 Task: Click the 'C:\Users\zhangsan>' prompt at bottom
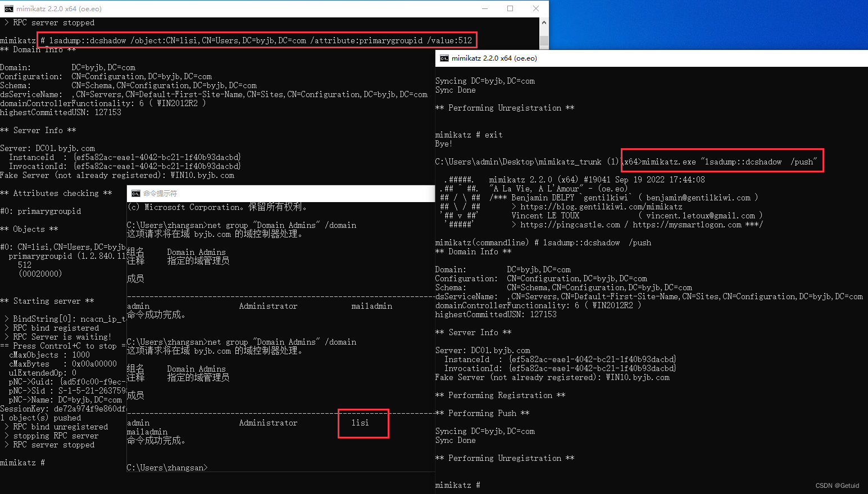point(167,468)
